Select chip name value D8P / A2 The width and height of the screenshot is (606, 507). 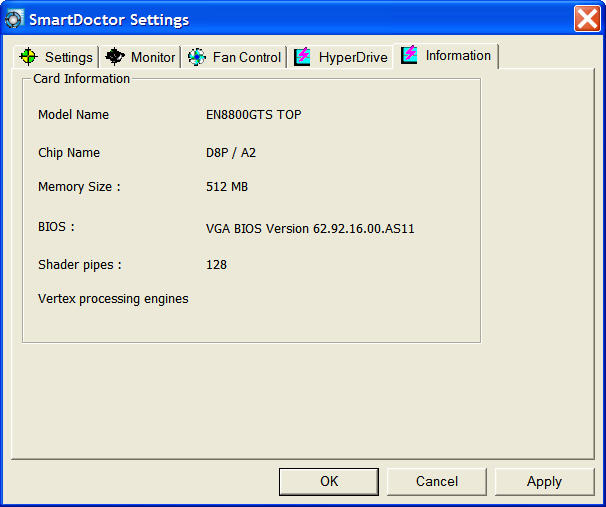pos(231,153)
